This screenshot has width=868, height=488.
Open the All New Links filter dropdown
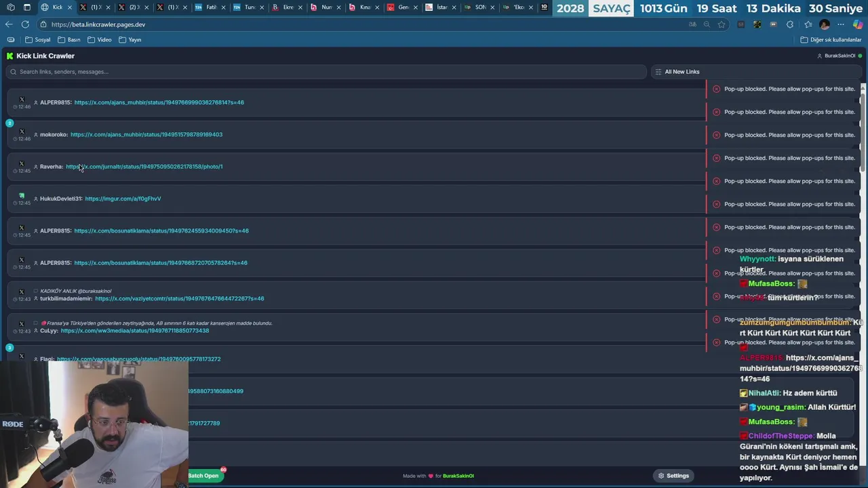[756, 72]
